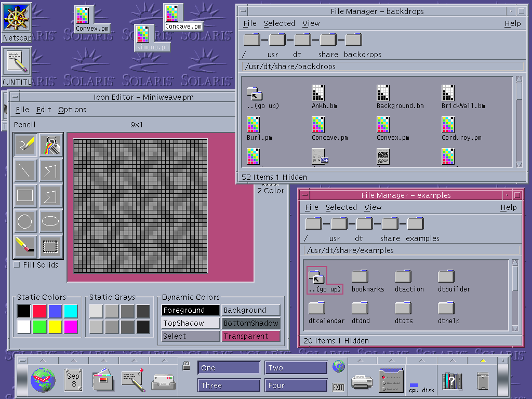
Task: Toggle the Fill Solids checkbox
Action: point(17,264)
